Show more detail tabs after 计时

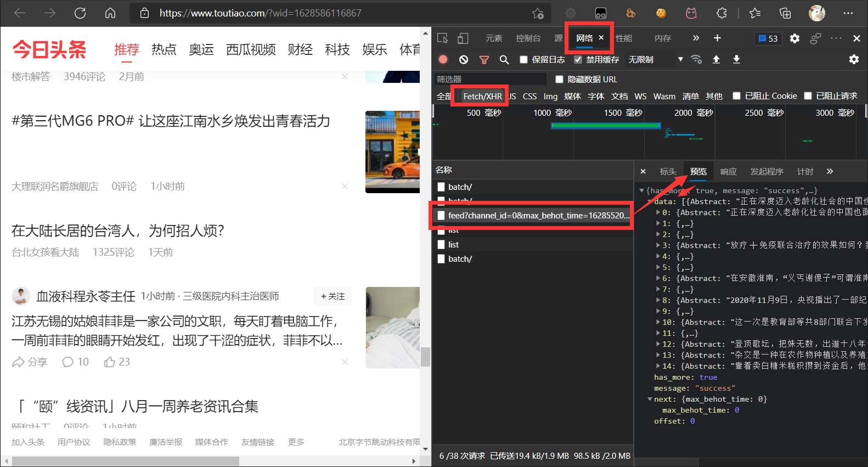tap(830, 171)
